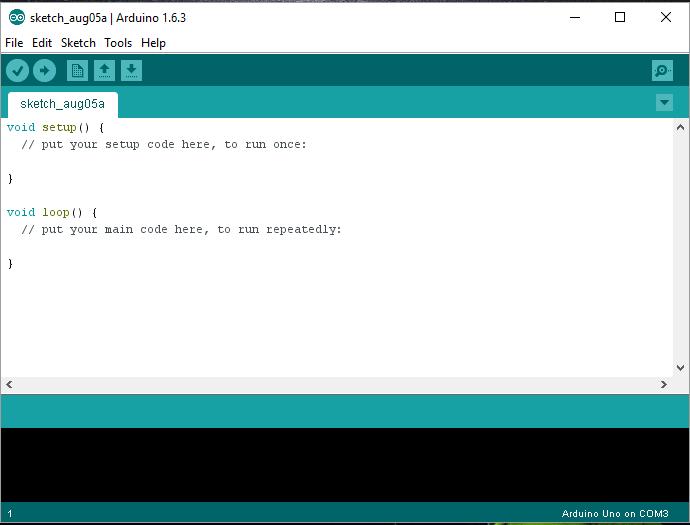Open the File menu
The height and width of the screenshot is (525, 690).
point(14,43)
